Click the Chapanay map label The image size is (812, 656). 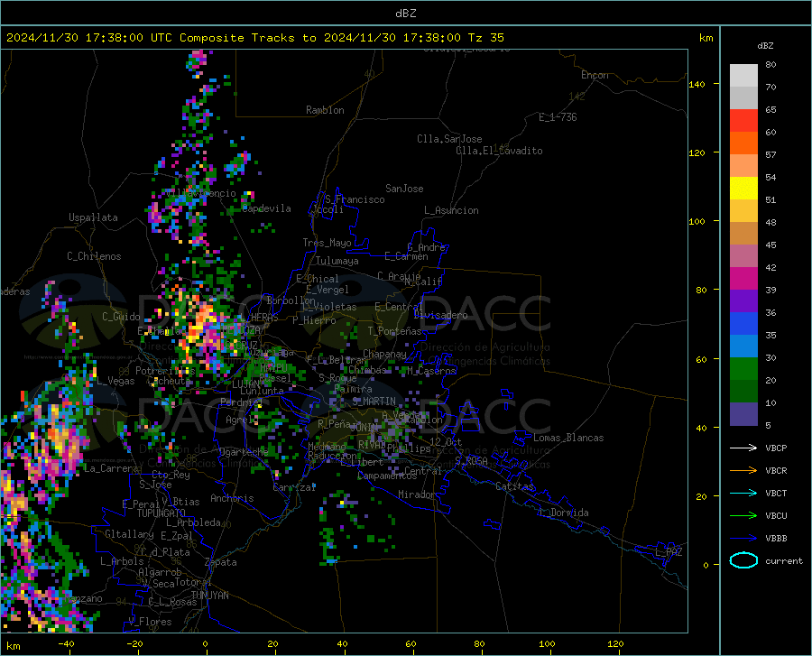(384, 354)
